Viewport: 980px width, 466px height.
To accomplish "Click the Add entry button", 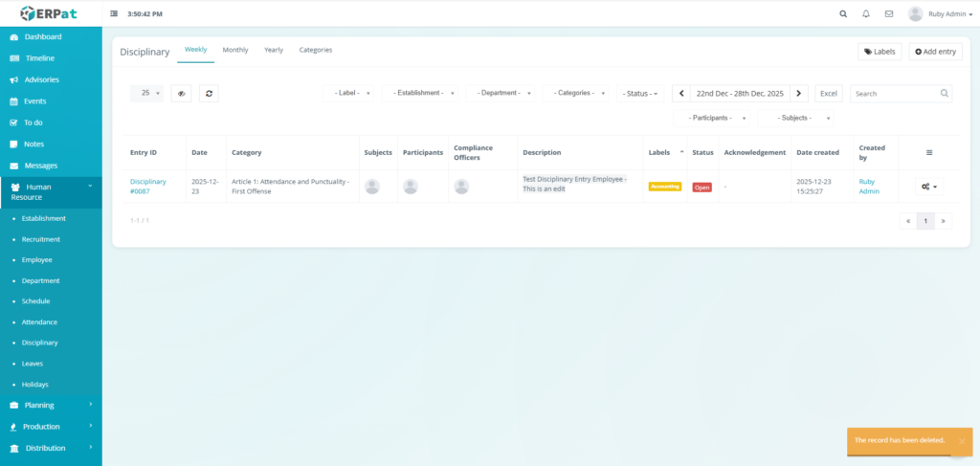I will pyautogui.click(x=935, y=52).
